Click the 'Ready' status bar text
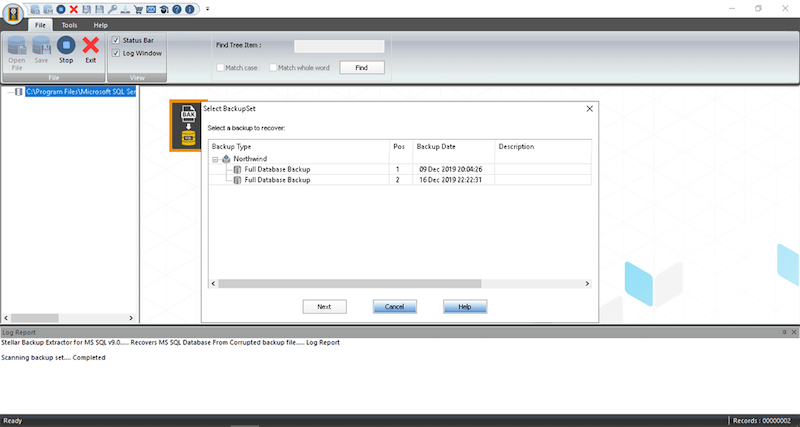The image size is (800, 427). click(x=13, y=421)
